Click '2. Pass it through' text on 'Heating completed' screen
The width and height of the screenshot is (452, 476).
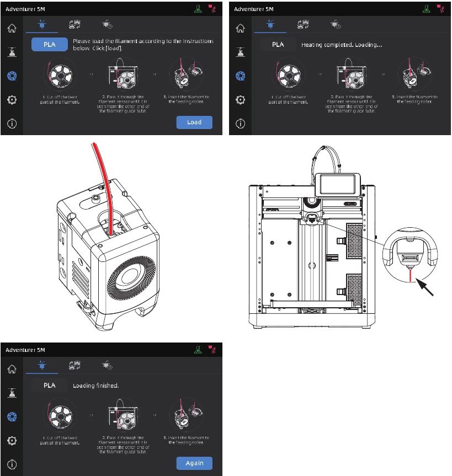click(352, 104)
